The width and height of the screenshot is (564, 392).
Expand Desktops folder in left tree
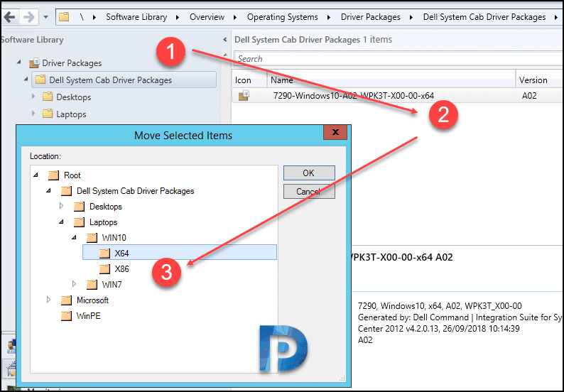pyautogui.click(x=33, y=97)
